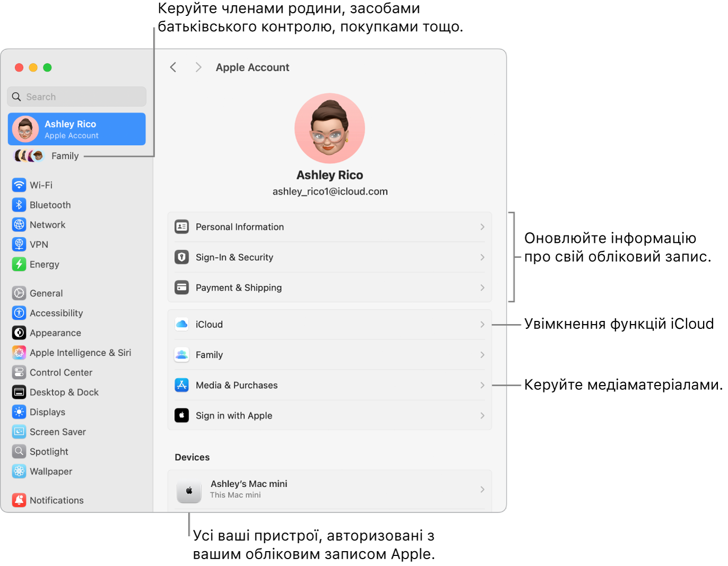Select Bluetooth label in sidebar
The image size is (728, 566).
(50, 205)
